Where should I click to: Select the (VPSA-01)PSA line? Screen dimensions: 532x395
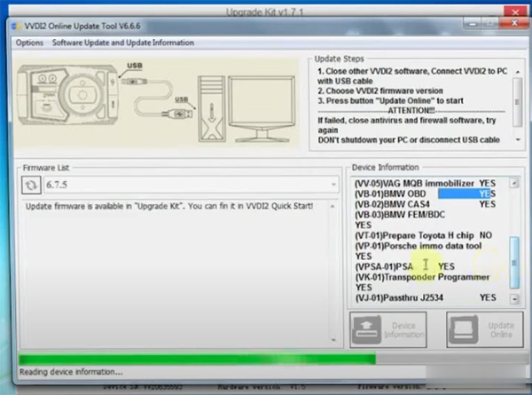pos(404,266)
